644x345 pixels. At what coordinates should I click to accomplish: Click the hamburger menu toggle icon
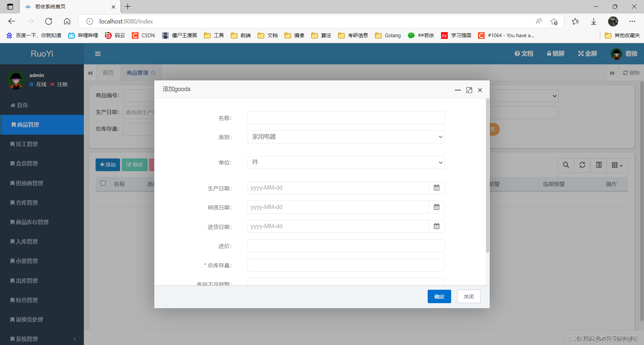[x=98, y=54]
